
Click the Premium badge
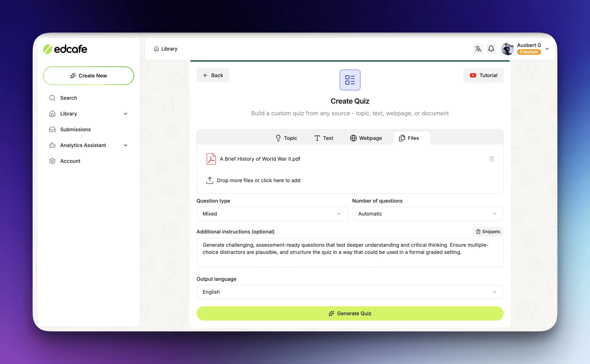[x=529, y=52]
